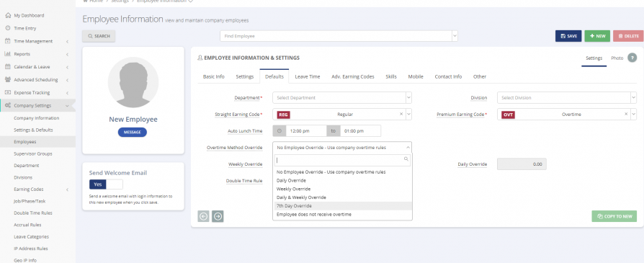
Task: Clear the Regular straight earning code
Action: [x=401, y=115]
